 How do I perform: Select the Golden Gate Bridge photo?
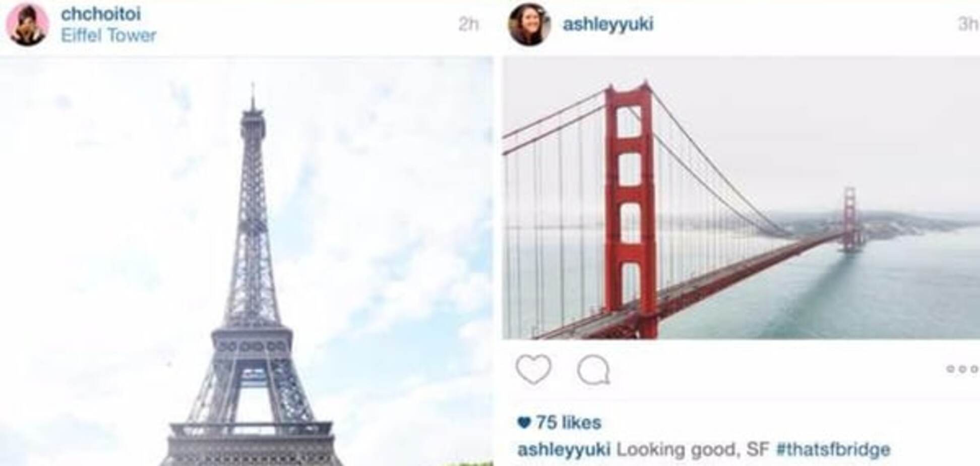741,198
